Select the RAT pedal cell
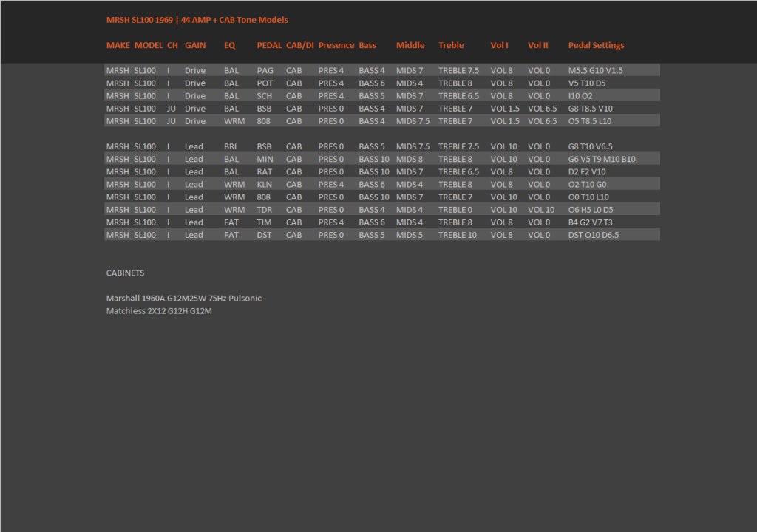 click(x=264, y=172)
